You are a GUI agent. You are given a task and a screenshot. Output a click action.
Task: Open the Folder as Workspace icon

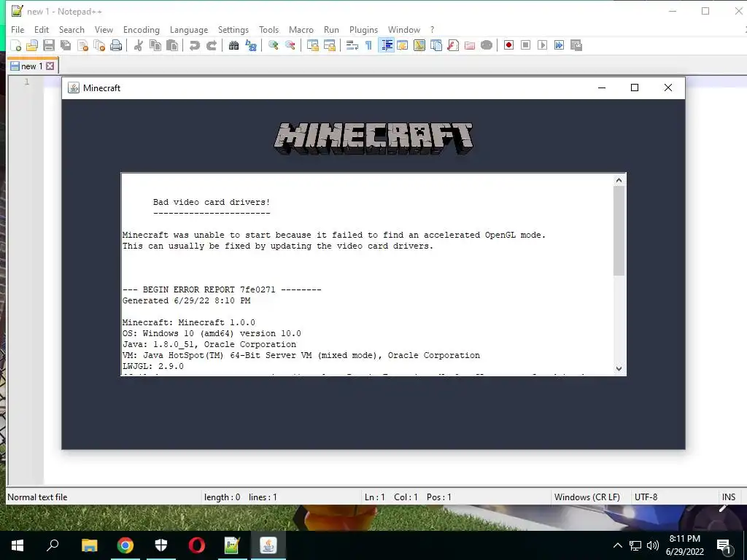470,45
